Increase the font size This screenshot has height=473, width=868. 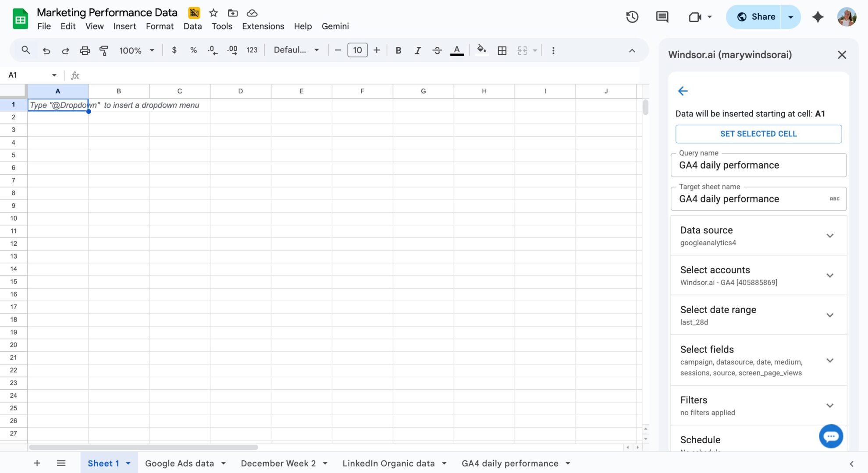coord(377,50)
